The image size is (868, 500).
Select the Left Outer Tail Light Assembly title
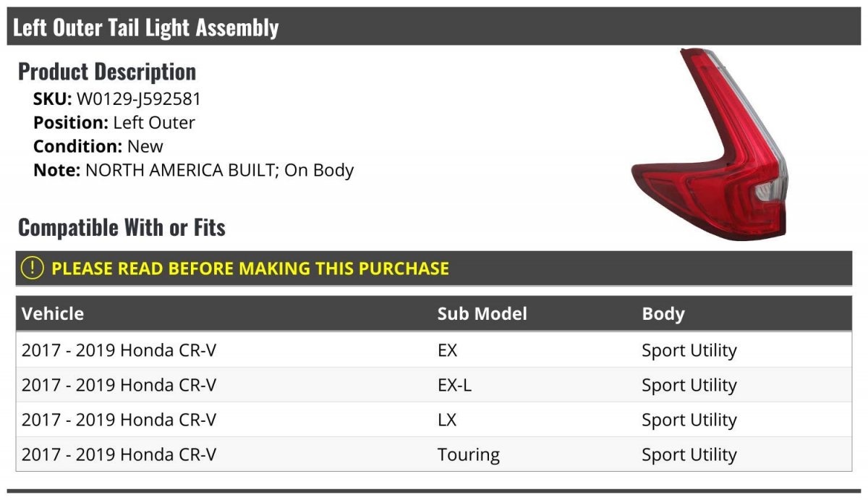coord(145,27)
